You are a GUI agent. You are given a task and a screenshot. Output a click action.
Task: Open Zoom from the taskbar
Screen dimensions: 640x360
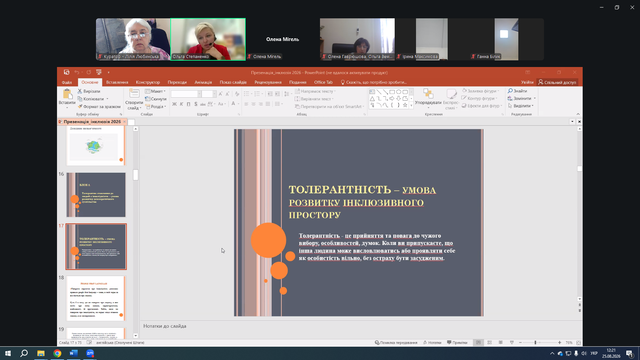coord(90,353)
